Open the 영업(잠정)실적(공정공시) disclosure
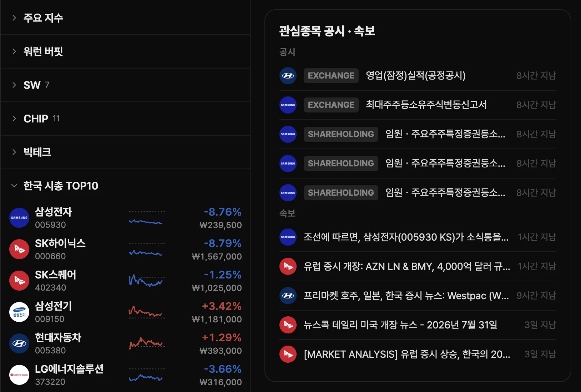This screenshot has width=581, height=392. pyautogui.click(x=416, y=76)
